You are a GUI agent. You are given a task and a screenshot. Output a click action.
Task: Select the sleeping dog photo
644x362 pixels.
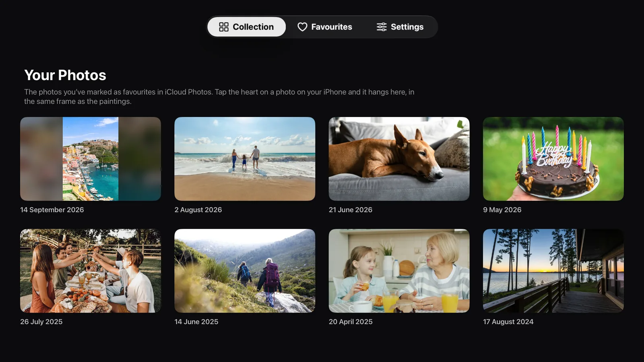[399, 159]
